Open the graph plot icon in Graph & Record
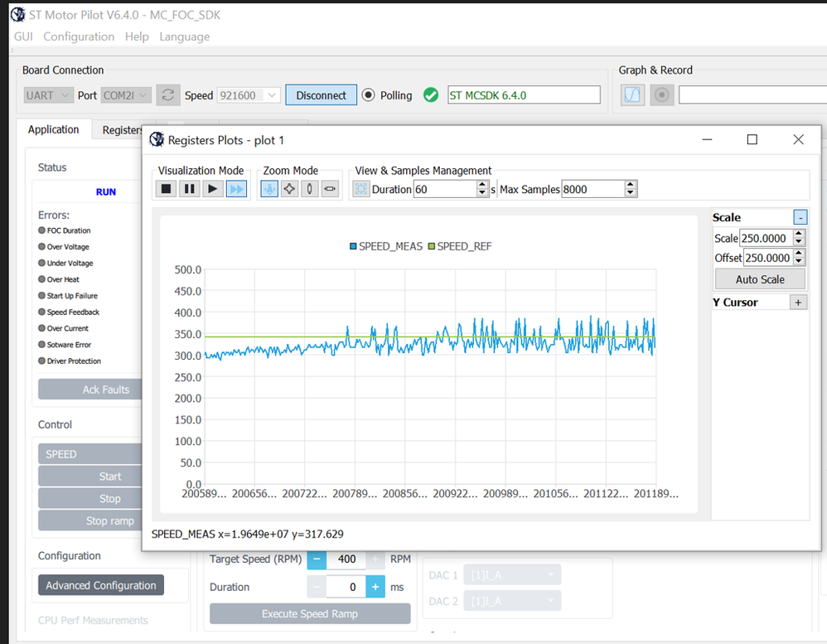 click(631, 94)
